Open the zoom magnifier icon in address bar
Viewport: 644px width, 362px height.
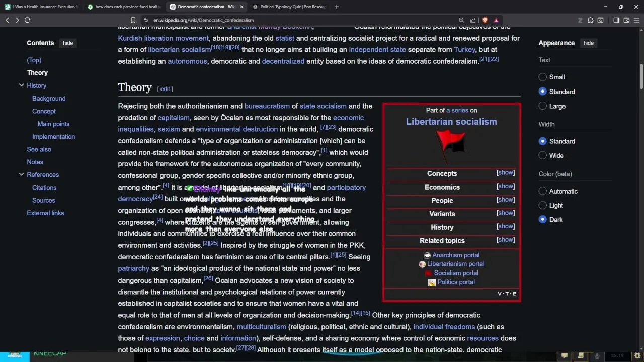461,20
